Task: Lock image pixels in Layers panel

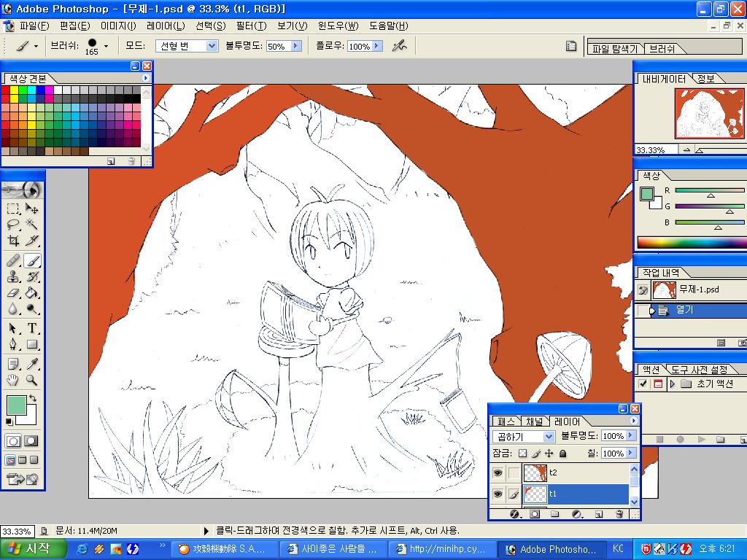Action: pos(536,454)
